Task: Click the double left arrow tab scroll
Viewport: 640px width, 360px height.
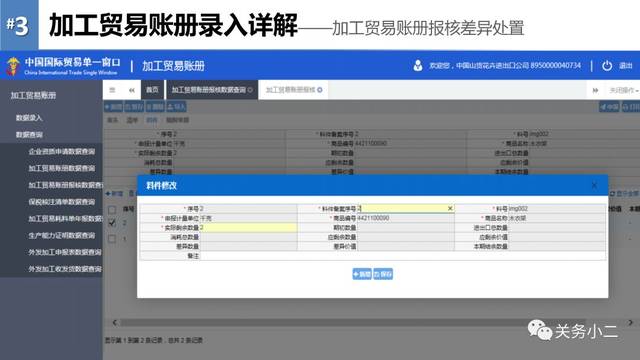Action: [131, 90]
